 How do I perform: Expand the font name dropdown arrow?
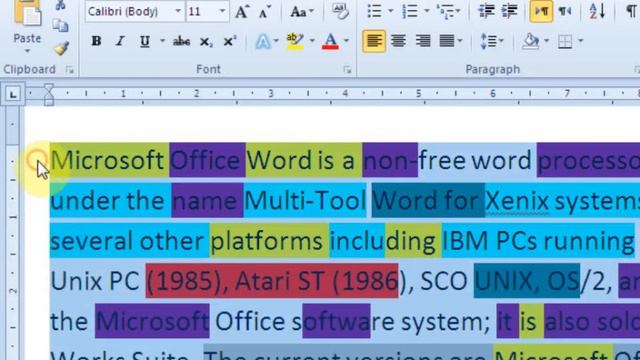(178, 11)
